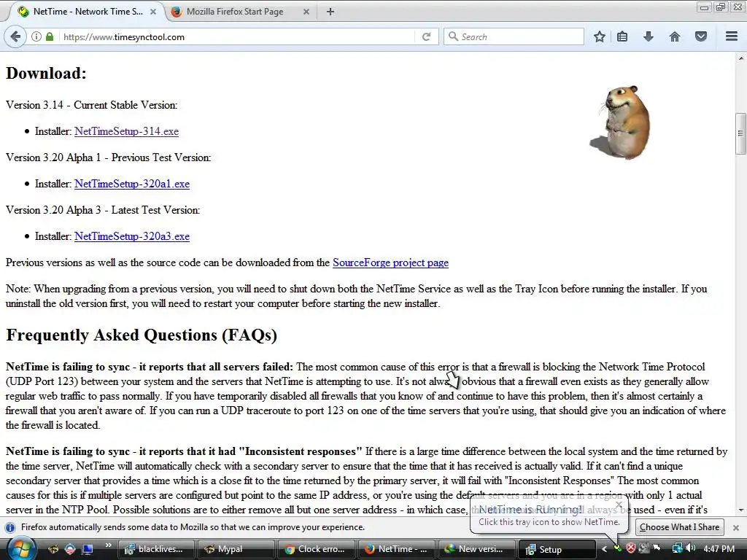Bookmark this page with the star icon
This screenshot has height=560, width=747.
click(600, 36)
